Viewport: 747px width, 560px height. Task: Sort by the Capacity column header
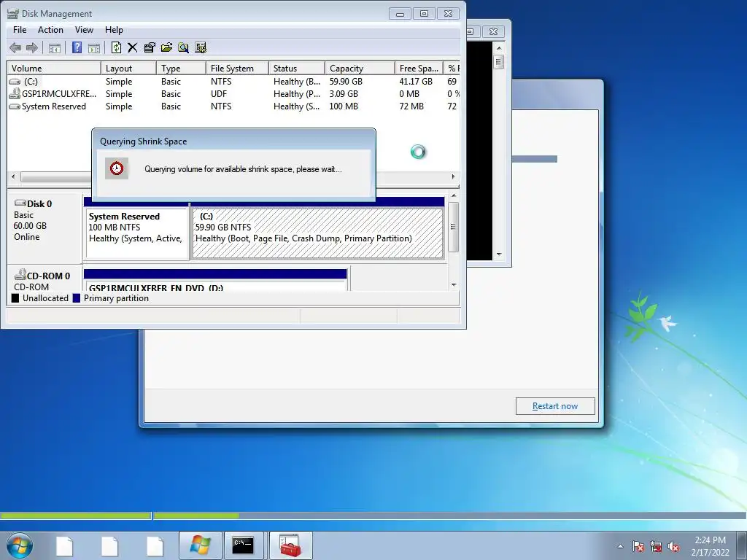click(x=360, y=68)
